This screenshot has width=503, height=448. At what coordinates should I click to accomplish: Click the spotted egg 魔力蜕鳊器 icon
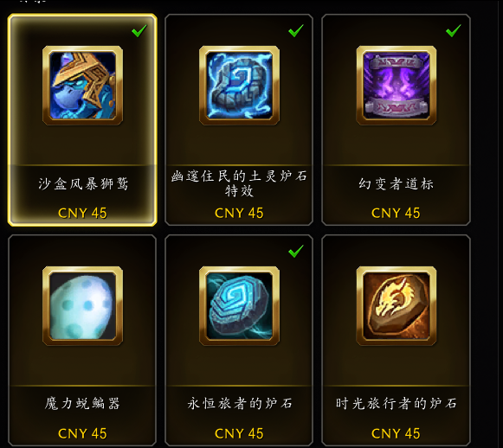82,305
